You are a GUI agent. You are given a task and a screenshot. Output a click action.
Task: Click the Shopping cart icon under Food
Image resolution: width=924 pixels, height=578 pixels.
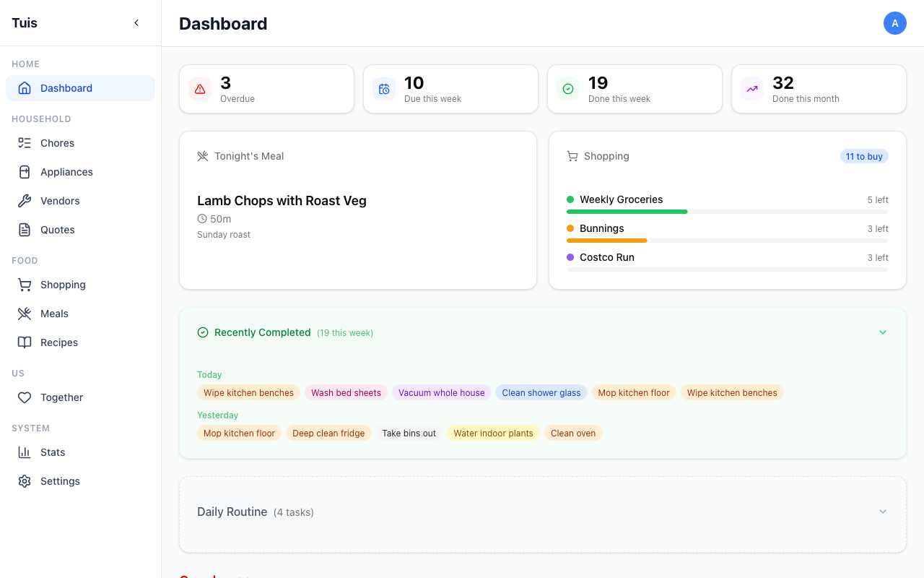[25, 284]
